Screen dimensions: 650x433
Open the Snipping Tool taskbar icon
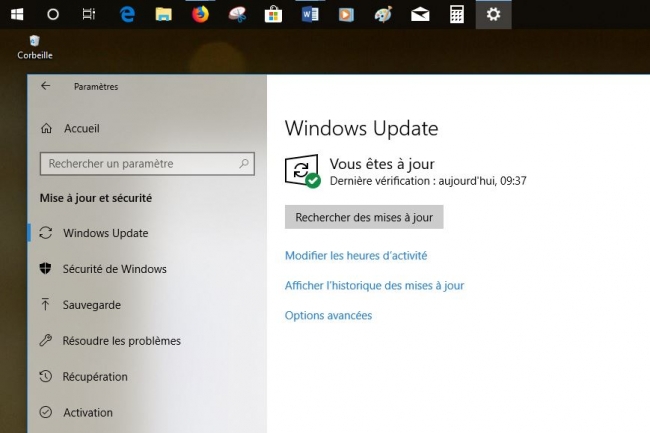pyautogui.click(x=237, y=15)
